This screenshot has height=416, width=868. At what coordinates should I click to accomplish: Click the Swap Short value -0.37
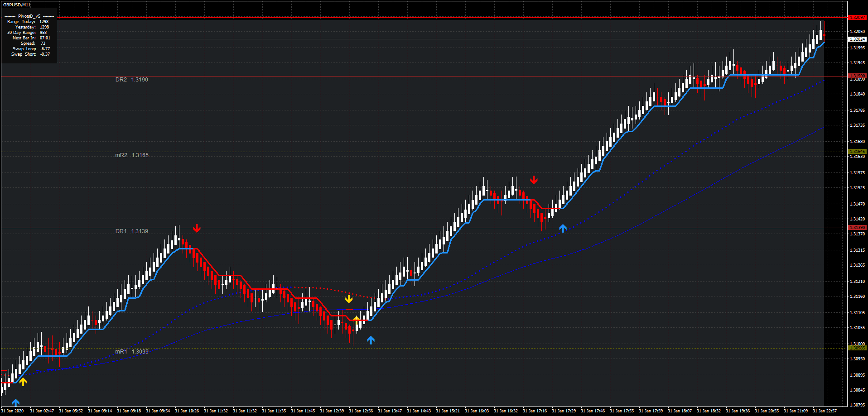[x=45, y=54]
